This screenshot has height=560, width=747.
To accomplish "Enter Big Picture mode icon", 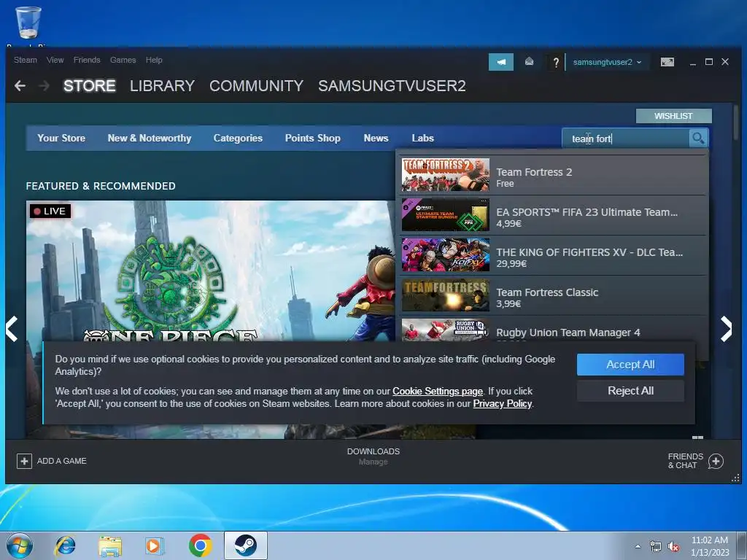I will pos(667,62).
